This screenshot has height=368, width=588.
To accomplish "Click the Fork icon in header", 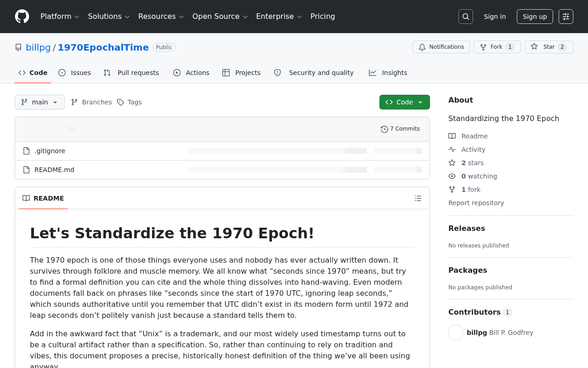I will point(483,47).
